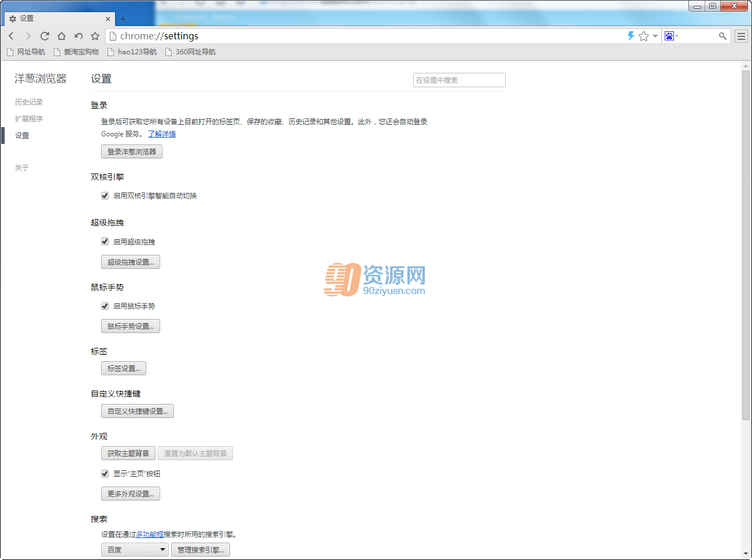Open 标签设置... button
Image resolution: width=752 pixels, height=560 pixels.
pyautogui.click(x=124, y=368)
